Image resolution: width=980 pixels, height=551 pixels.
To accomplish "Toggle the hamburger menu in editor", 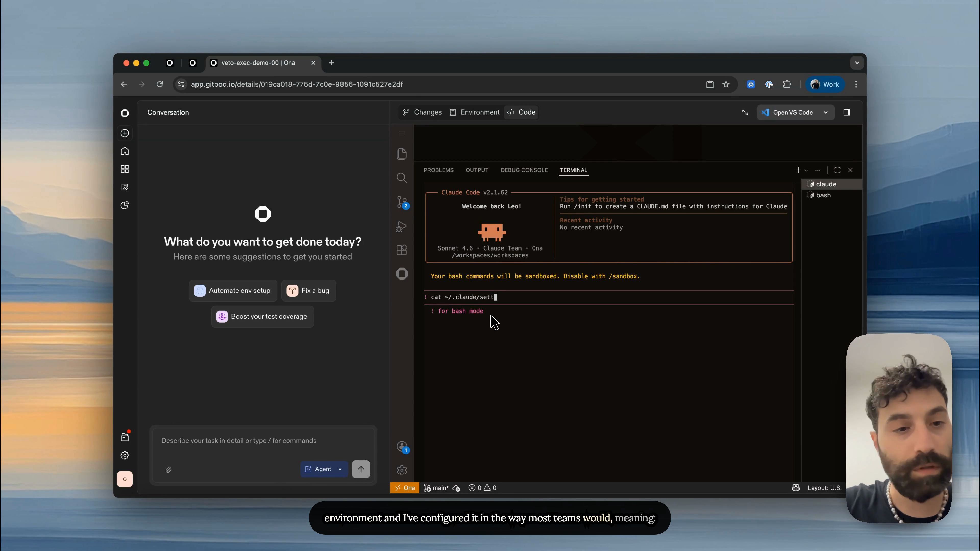I will tap(402, 133).
